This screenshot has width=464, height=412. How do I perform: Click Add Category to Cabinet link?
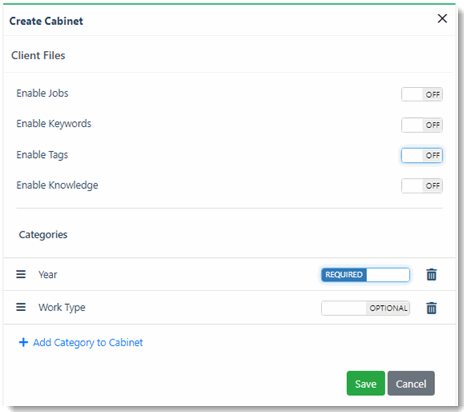tap(88, 343)
